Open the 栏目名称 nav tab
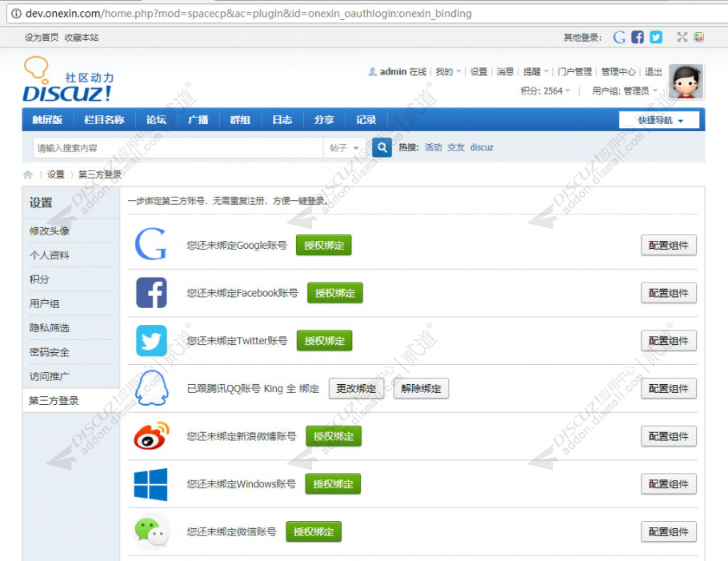Screen dimensions: 728x561 104,120
